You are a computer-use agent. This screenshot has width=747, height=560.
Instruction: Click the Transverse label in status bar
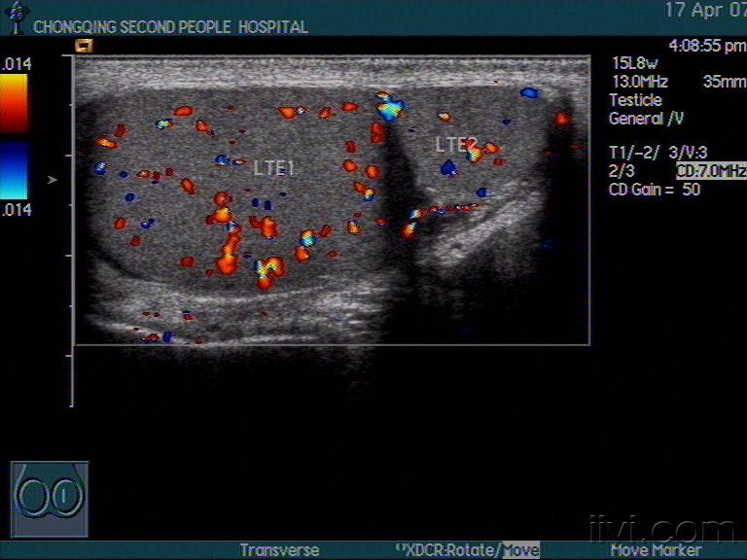click(x=279, y=550)
